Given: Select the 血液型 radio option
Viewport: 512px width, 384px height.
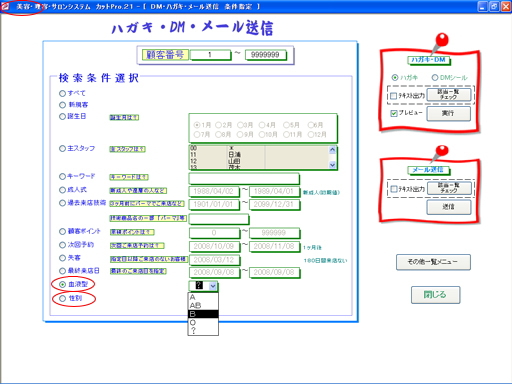Looking at the screenshot, I should 62,284.
